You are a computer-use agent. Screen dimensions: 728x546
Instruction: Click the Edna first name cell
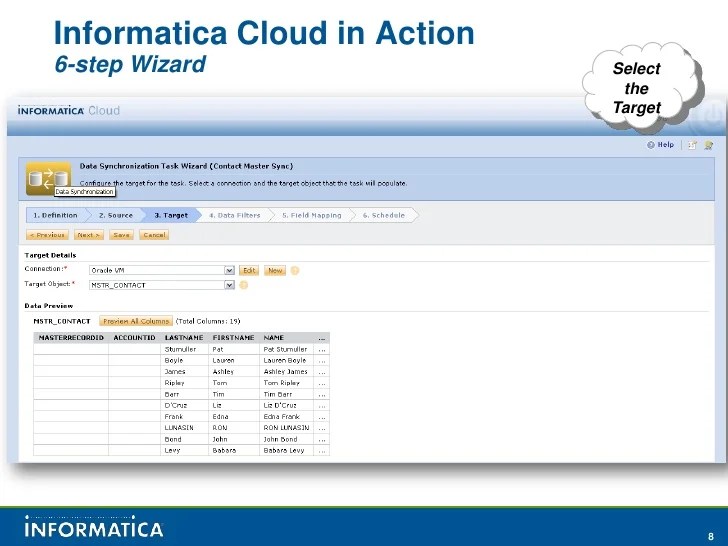pos(234,416)
